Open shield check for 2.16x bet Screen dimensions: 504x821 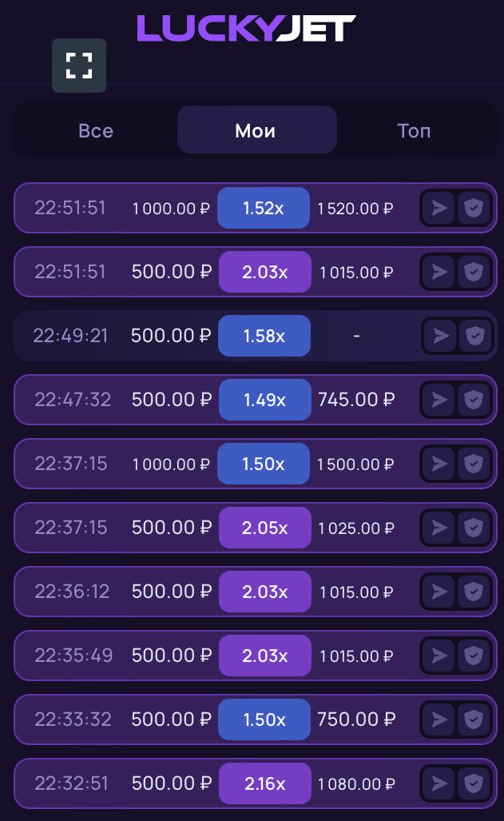point(474,783)
